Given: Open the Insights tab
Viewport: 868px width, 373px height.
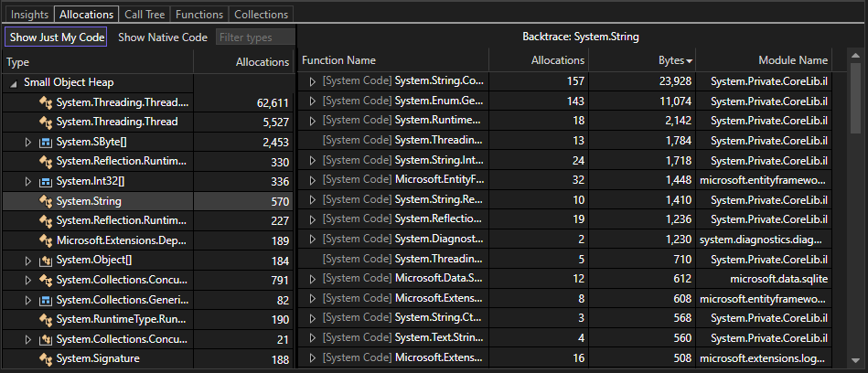Looking at the screenshot, I should [29, 15].
